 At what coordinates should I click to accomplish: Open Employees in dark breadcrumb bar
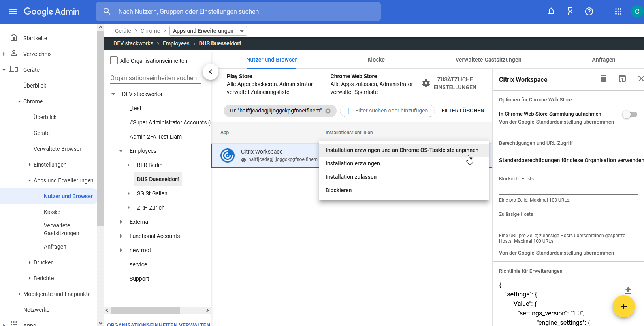(x=176, y=43)
